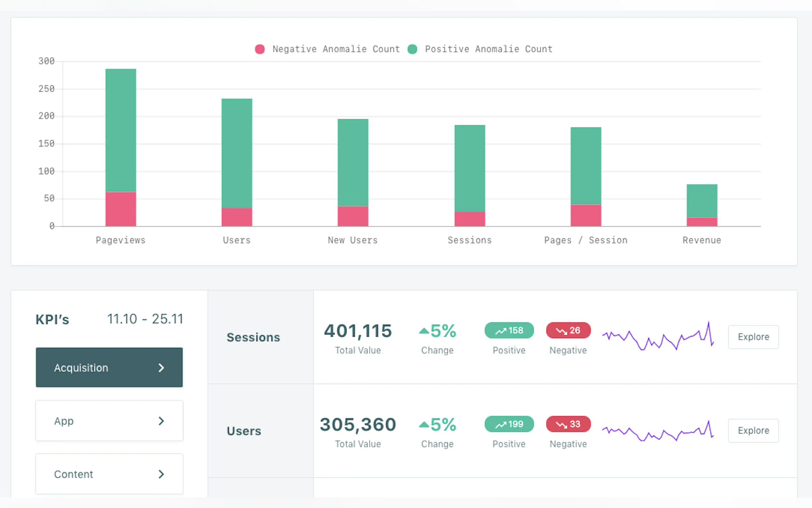Screen dimensions: 812x508
Task: Click the green Pageviews bar segment
Action: pyautogui.click(x=121, y=130)
